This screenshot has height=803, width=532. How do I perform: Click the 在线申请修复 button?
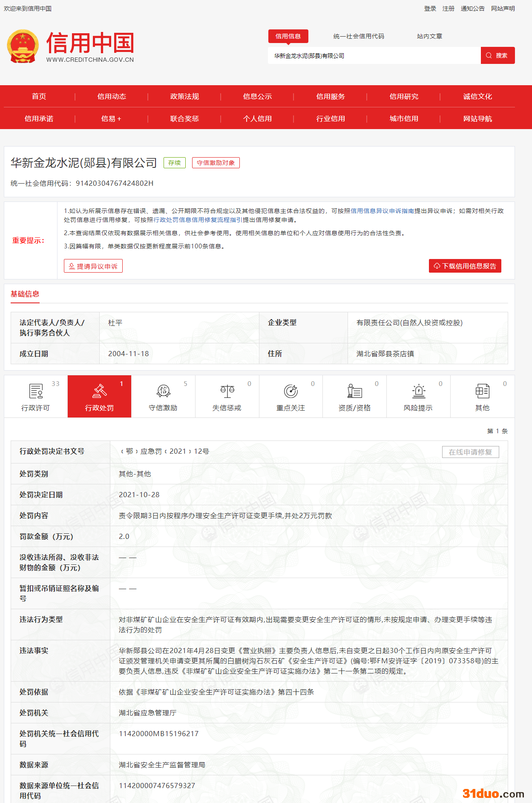click(470, 452)
